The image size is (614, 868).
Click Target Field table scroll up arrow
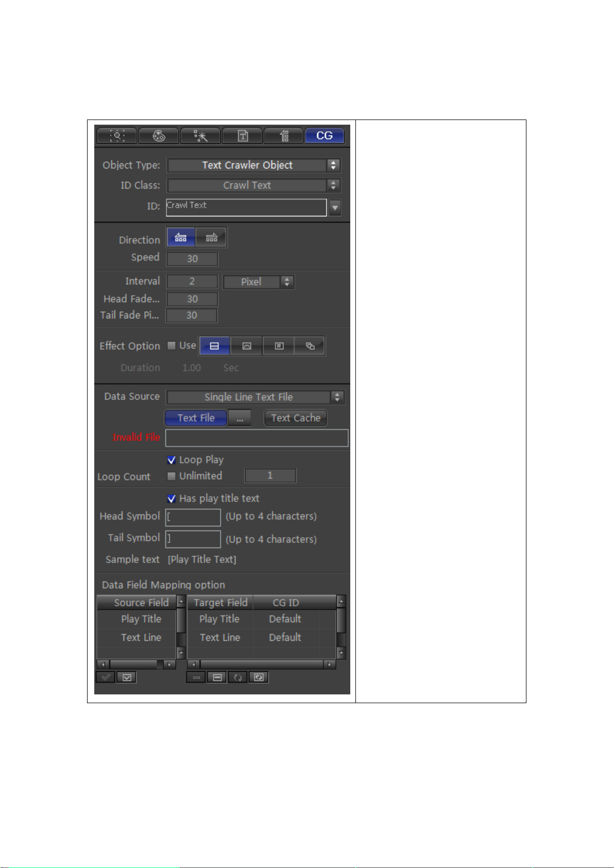pos(341,601)
